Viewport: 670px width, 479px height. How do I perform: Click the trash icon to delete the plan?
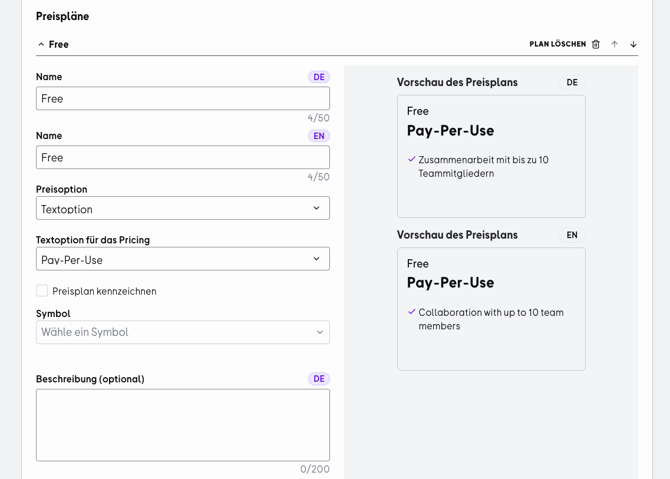point(596,44)
